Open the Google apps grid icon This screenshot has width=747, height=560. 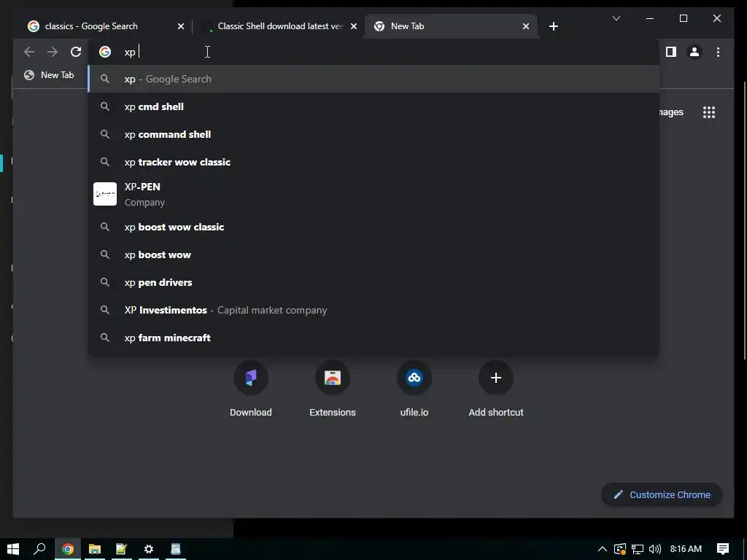pos(709,112)
